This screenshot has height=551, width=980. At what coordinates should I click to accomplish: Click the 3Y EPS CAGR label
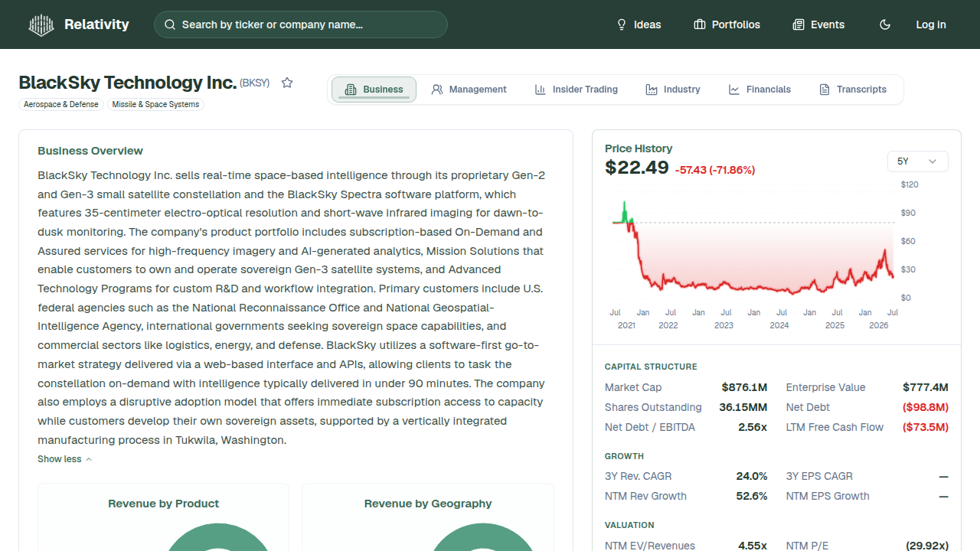tap(819, 476)
